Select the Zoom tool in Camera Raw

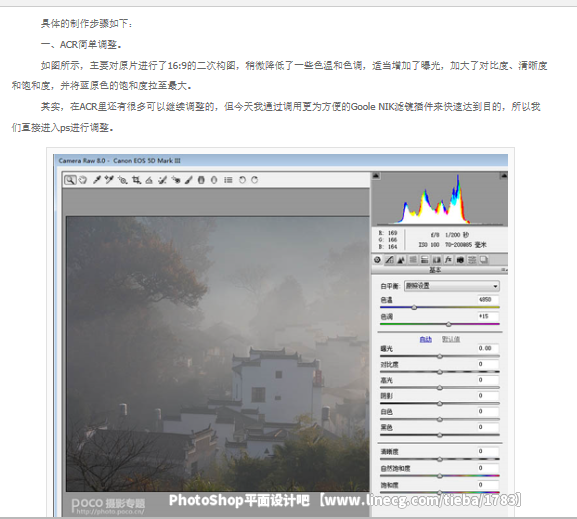(x=70, y=180)
